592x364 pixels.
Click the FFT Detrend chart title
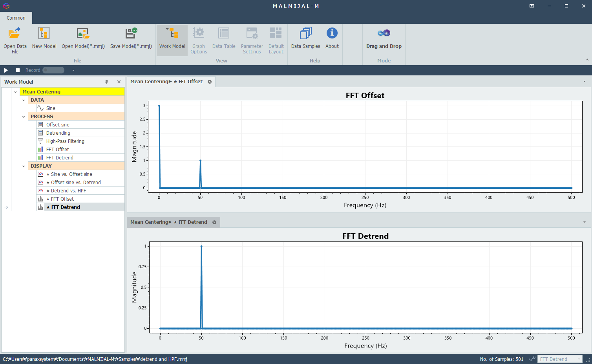365,236
